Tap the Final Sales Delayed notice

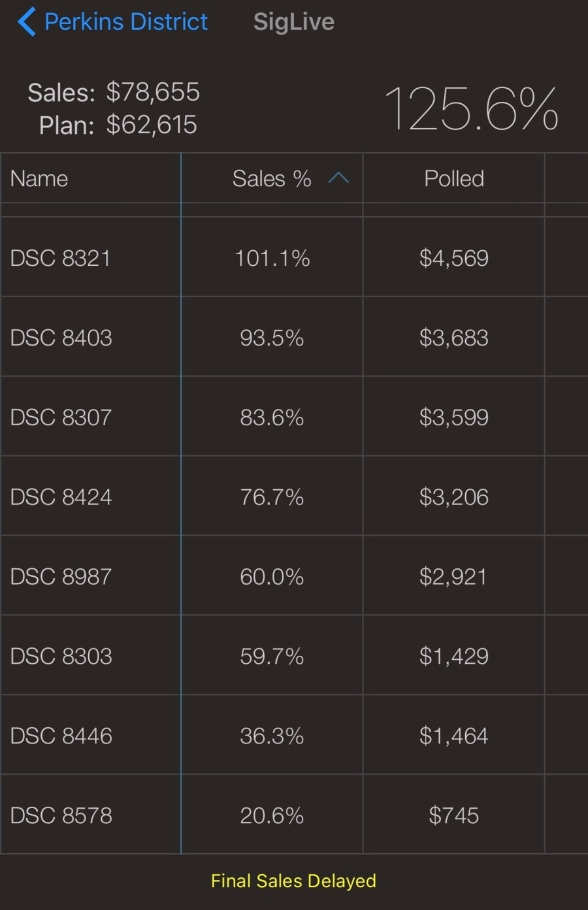[x=293, y=881]
